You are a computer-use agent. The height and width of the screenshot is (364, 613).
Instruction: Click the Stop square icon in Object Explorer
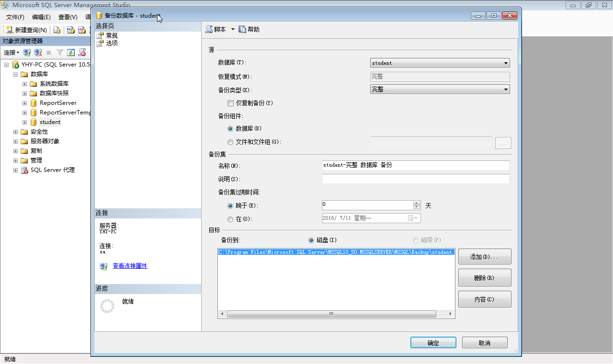coord(48,52)
